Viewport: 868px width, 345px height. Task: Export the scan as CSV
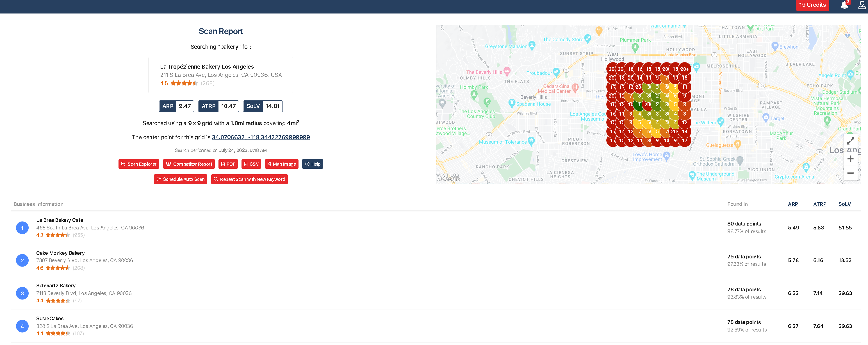coord(251,164)
